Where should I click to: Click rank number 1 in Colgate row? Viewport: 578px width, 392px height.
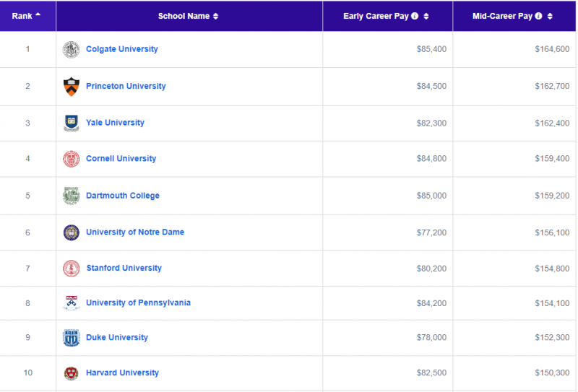27,49
